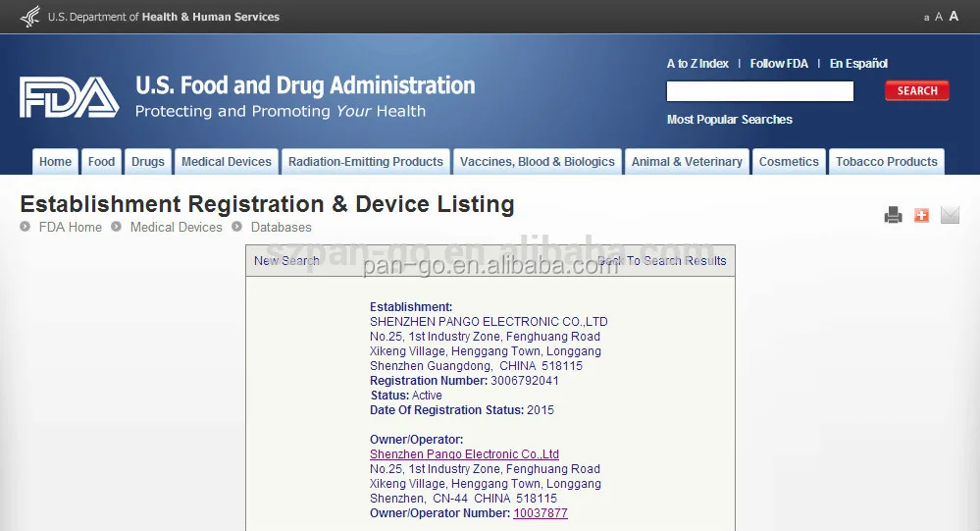This screenshot has height=531, width=980.
Task: Open Shenzhen Pango Electronic Co.,Ltd owner link
Action: pyautogui.click(x=464, y=454)
